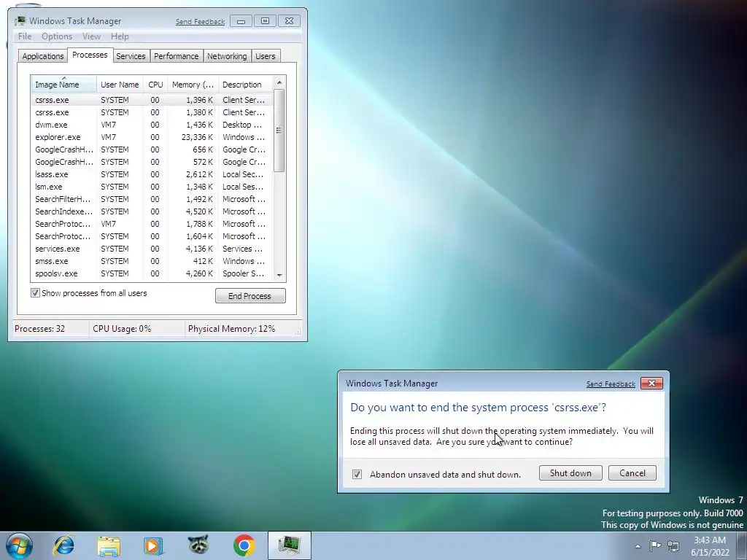
Task: Click the End Process button
Action: coord(250,296)
